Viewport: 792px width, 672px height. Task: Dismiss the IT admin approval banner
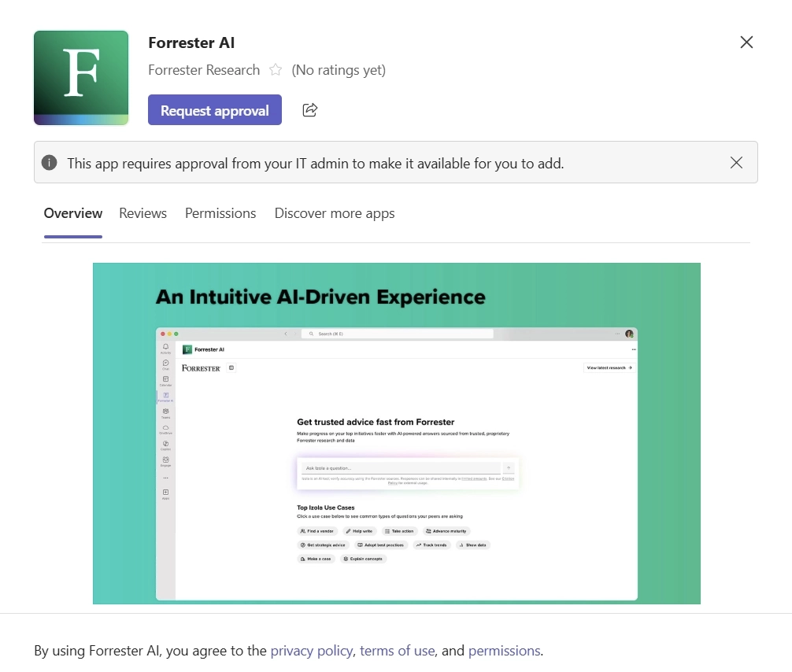736,163
